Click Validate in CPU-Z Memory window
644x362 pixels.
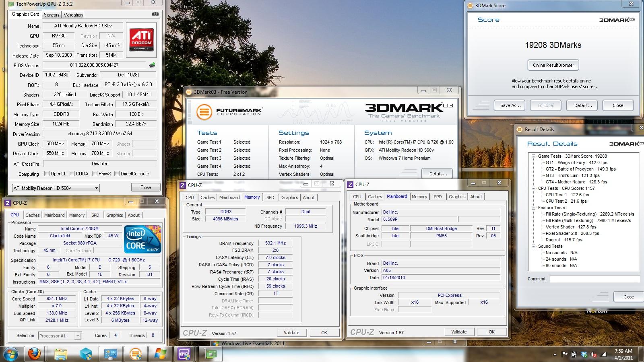click(x=291, y=333)
